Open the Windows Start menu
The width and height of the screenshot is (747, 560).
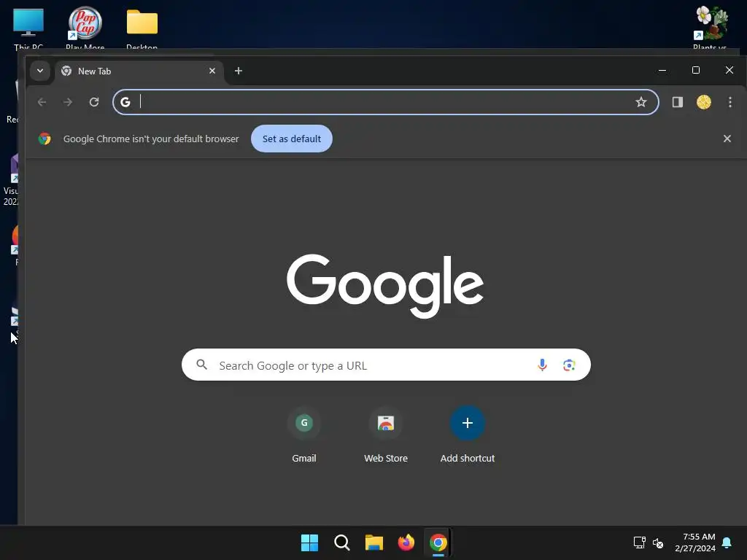pos(309,542)
